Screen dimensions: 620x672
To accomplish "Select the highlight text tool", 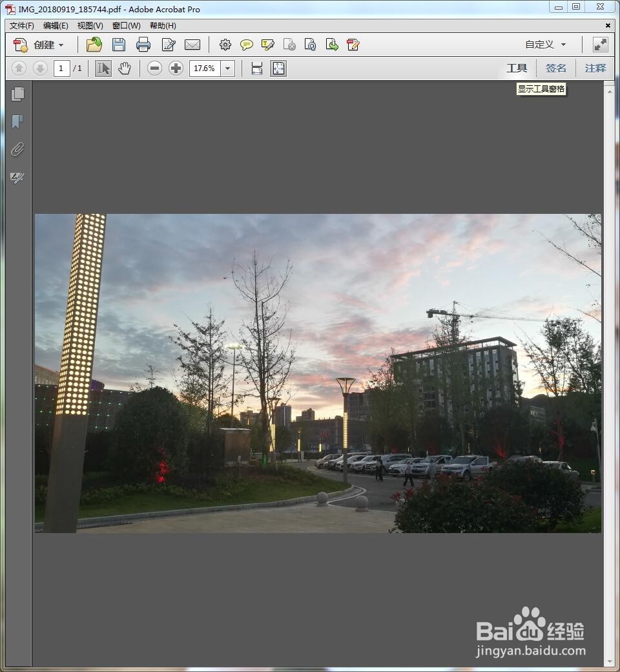I will click(x=267, y=44).
